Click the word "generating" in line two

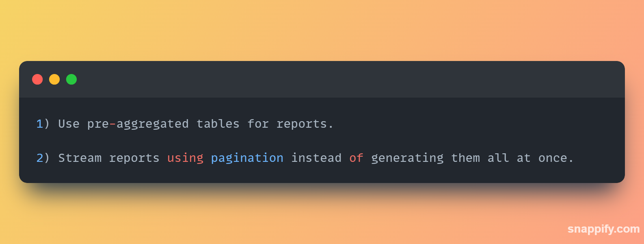pyautogui.click(x=407, y=158)
